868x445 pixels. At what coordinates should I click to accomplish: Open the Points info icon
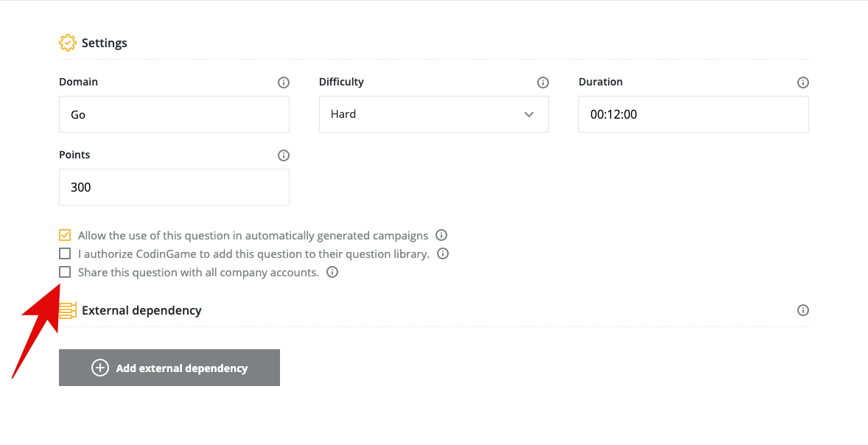pos(284,155)
